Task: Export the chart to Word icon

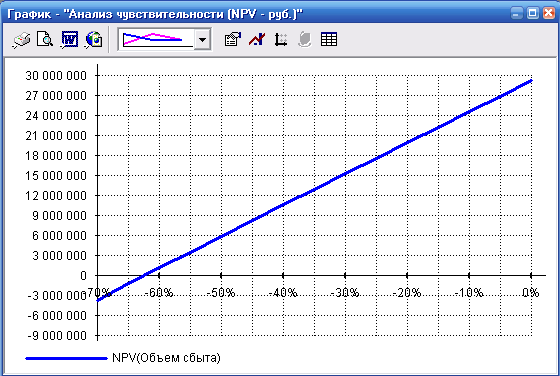Action: click(69, 39)
